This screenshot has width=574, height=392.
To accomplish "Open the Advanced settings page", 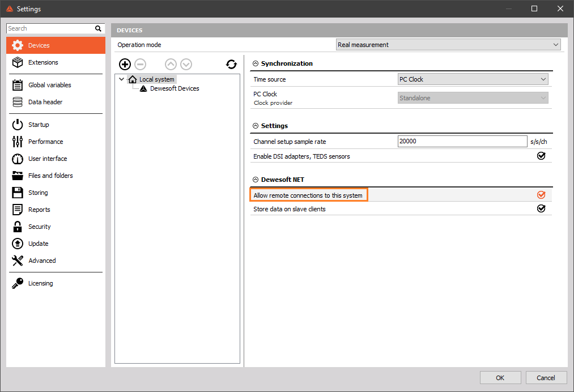I will (56, 261).
